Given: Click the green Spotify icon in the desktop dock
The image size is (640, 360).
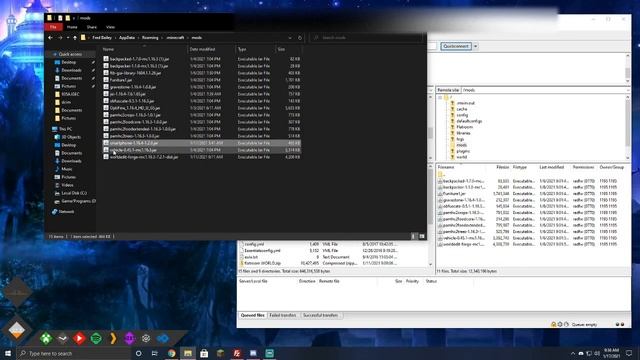Looking at the screenshot, I should pos(96,338).
